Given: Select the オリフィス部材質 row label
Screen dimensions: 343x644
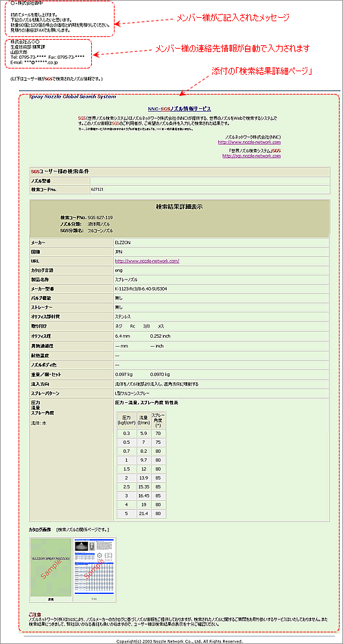Looking at the screenshot, I should click(x=45, y=316).
